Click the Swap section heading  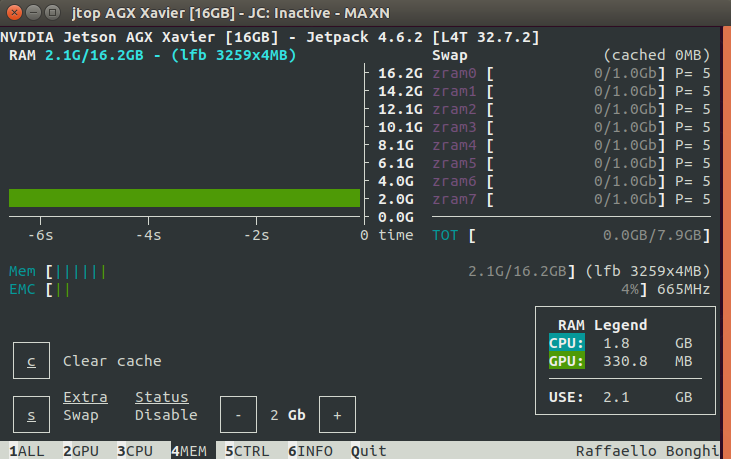point(450,55)
